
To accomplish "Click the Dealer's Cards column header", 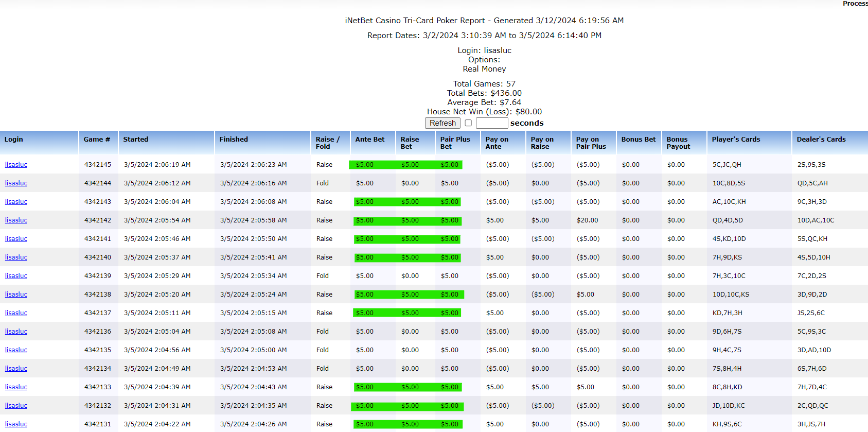I will [821, 140].
